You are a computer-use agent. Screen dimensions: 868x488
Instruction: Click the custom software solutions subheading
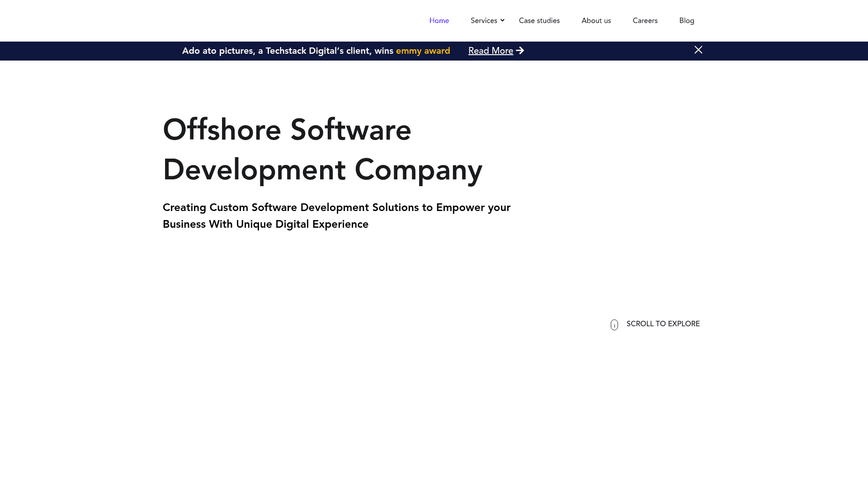coord(336,216)
